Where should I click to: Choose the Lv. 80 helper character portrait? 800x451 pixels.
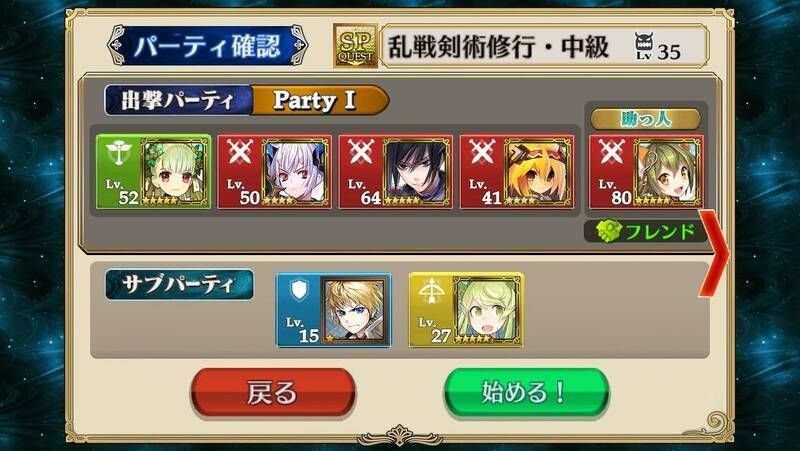coord(667,172)
